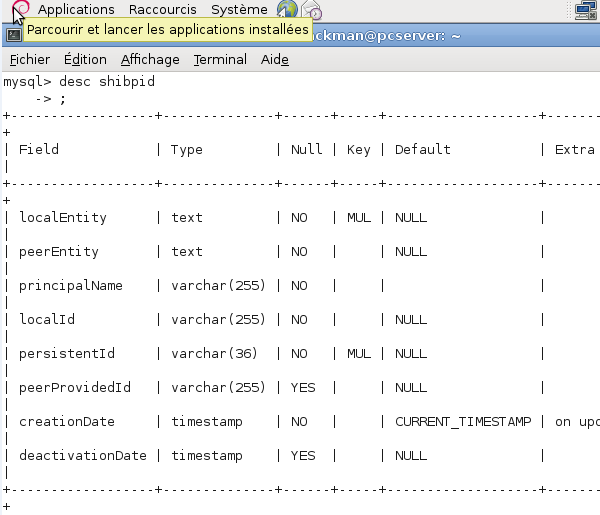This screenshot has width=600, height=515.
Task: Click the localEntity field name
Action: [62, 218]
